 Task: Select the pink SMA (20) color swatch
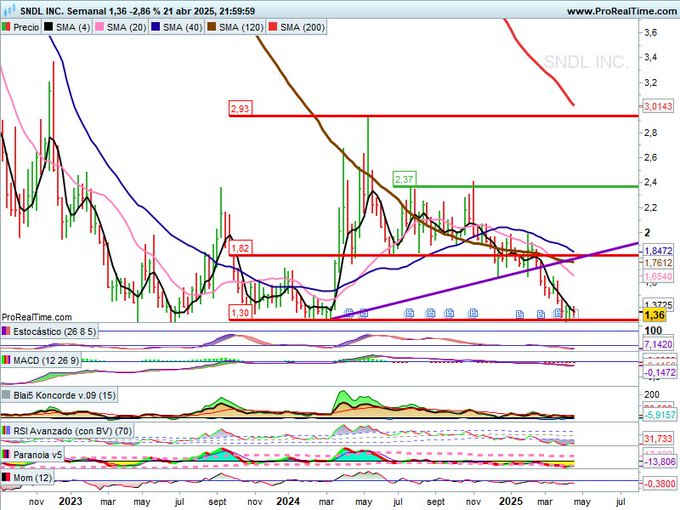point(100,27)
